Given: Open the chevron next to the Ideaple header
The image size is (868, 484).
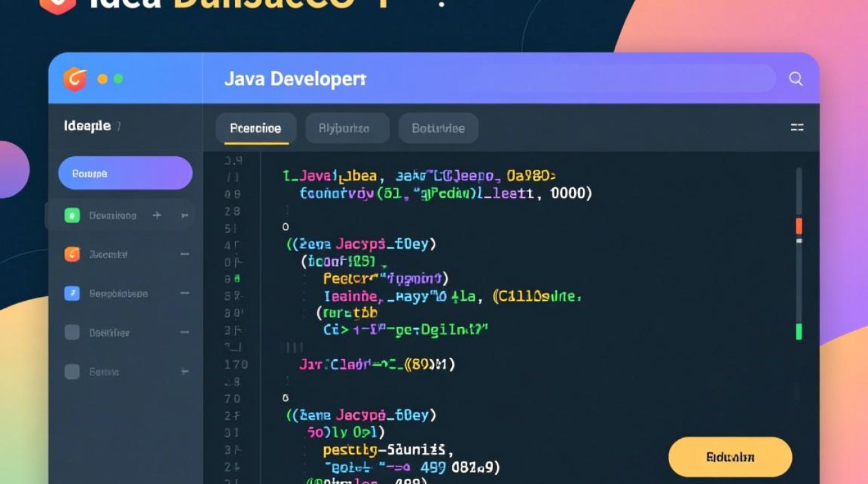Looking at the screenshot, I should [x=119, y=125].
